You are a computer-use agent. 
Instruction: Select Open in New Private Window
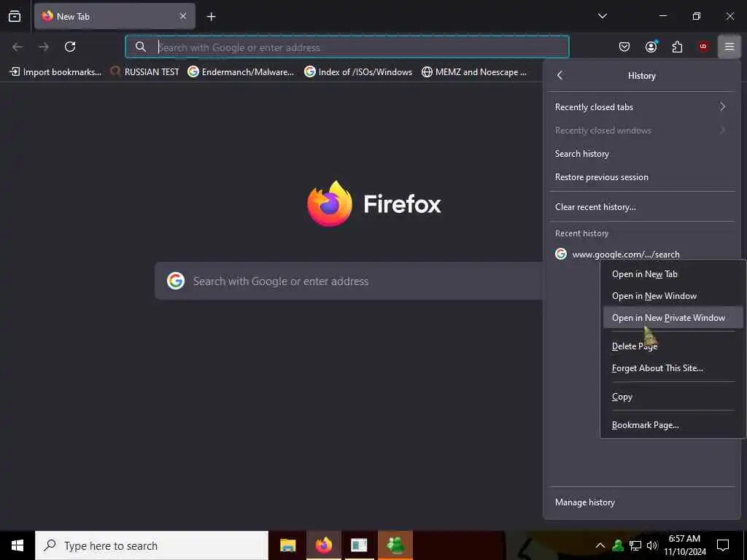pyautogui.click(x=673, y=318)
